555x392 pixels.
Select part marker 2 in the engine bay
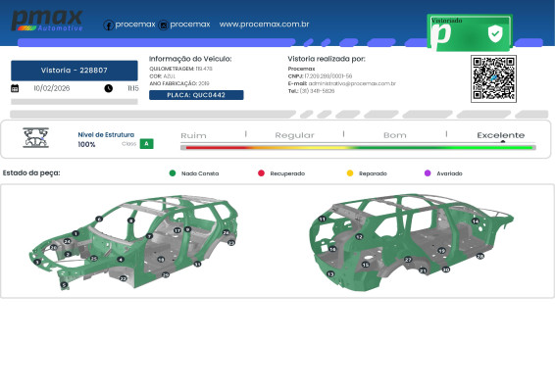coord(68,254)
